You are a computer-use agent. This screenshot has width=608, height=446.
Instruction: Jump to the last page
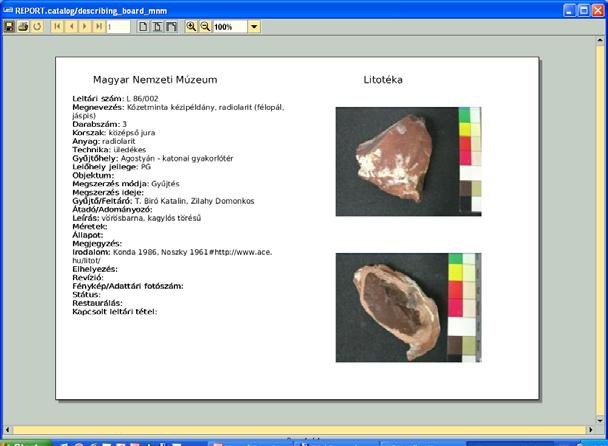tap(99, 27)
